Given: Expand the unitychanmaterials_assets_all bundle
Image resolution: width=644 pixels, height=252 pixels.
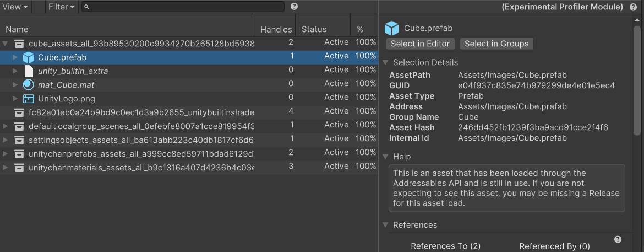Looking at the screenshot, I should pyautogui.click(x=6, y=167).
